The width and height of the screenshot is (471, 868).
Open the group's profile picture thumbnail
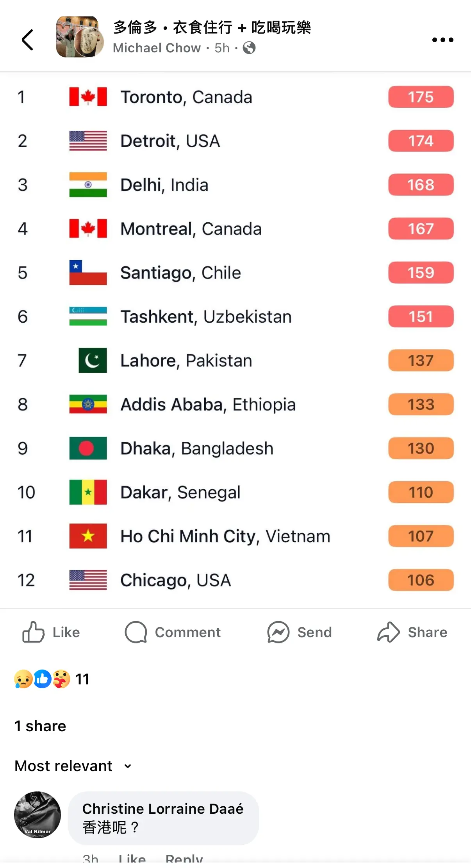[x=80, y=37]
